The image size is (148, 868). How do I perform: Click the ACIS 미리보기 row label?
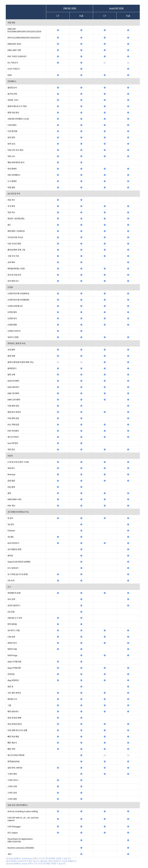13,543
